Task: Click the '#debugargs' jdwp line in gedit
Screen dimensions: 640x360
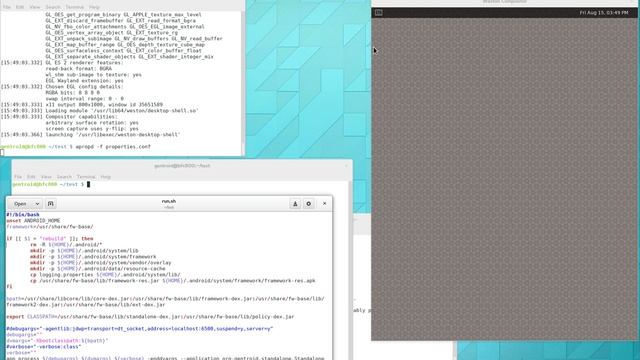Action: click(140, 329)
